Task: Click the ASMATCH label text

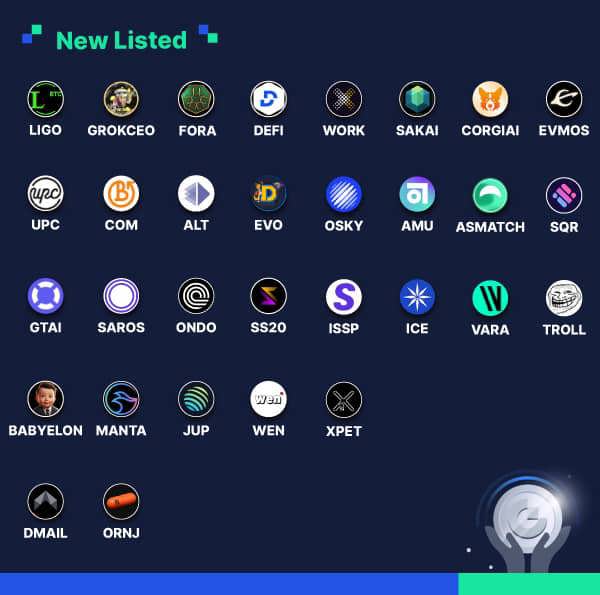Action: pyautogui.click(x=490, y=227)
